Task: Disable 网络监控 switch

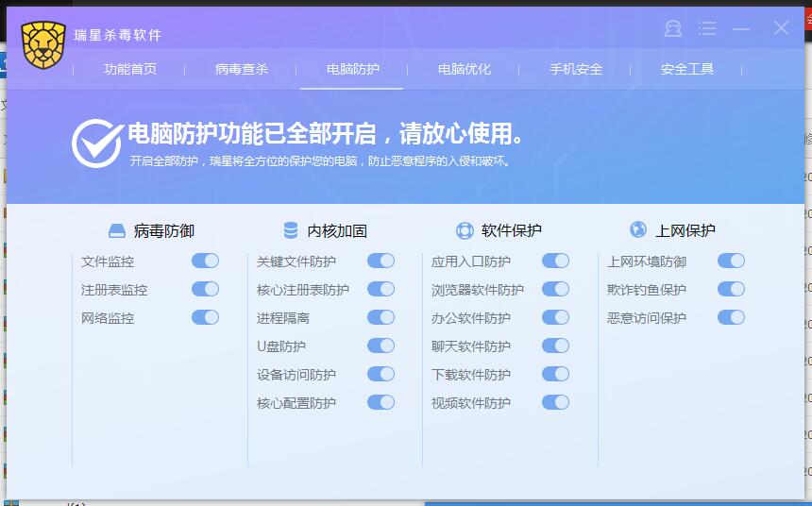Action: coord(205,317)
